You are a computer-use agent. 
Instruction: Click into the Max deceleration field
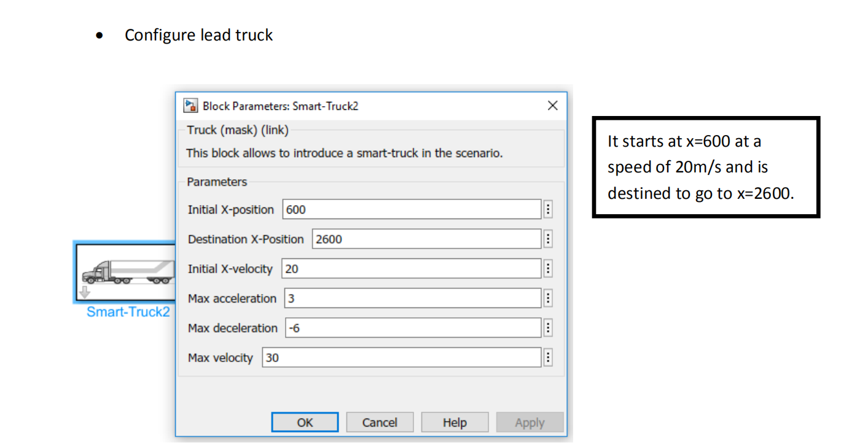pyautogui.click(x=413, y=328)
